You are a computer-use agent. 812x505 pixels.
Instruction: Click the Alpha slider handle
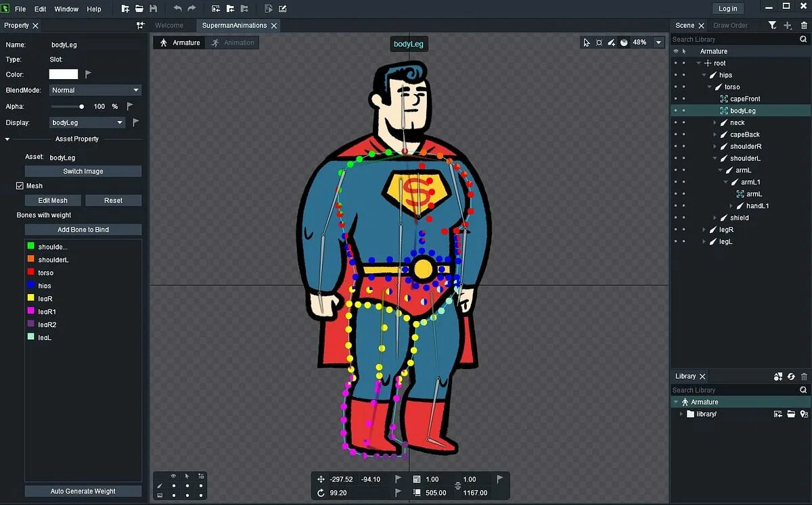tap(82, 106)
